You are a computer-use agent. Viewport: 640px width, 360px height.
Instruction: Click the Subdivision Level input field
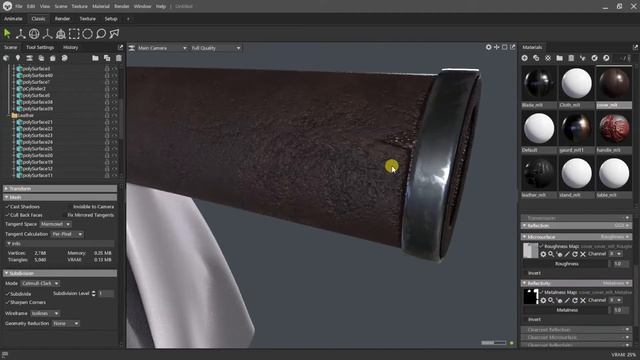(x=106, y=294)
